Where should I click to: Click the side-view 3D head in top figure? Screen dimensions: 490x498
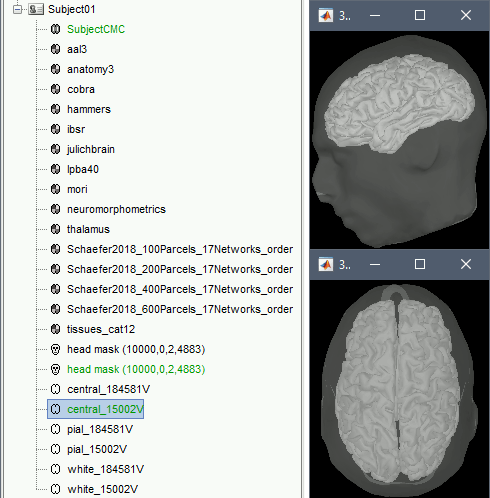coord(399,140)
